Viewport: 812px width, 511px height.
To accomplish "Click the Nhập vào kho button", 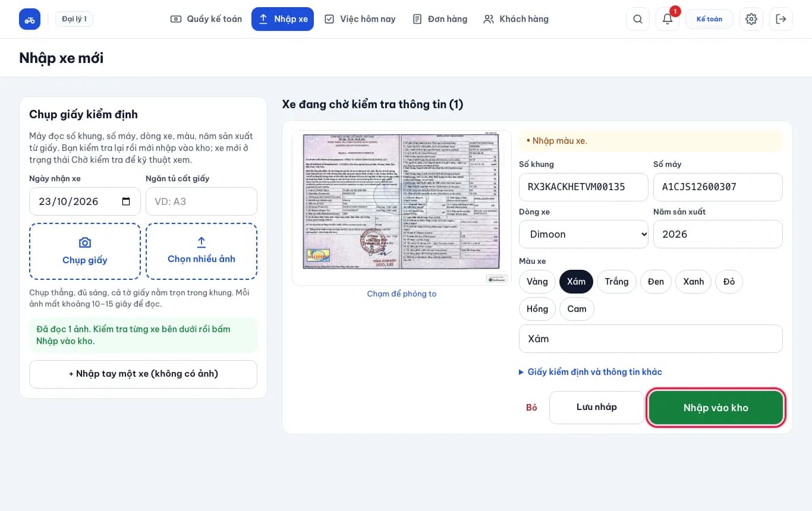I will (x=716, y=408).
